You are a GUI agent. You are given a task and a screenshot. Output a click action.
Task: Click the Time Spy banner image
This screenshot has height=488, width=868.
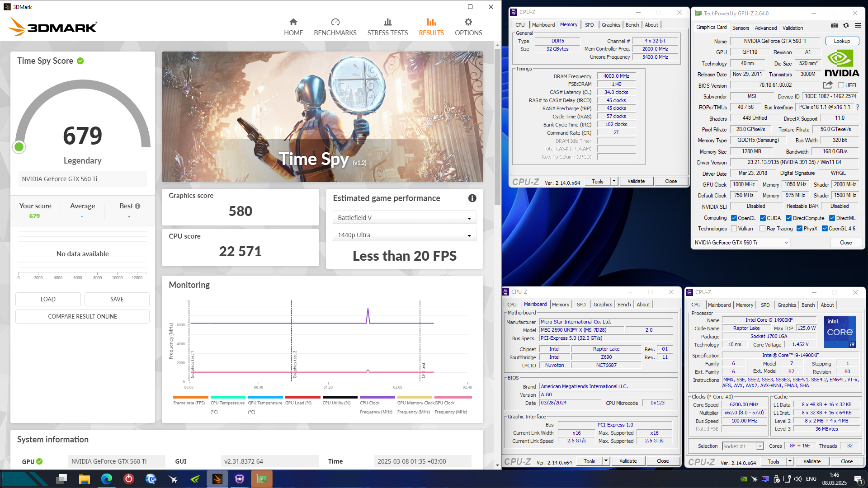(322, 117)
